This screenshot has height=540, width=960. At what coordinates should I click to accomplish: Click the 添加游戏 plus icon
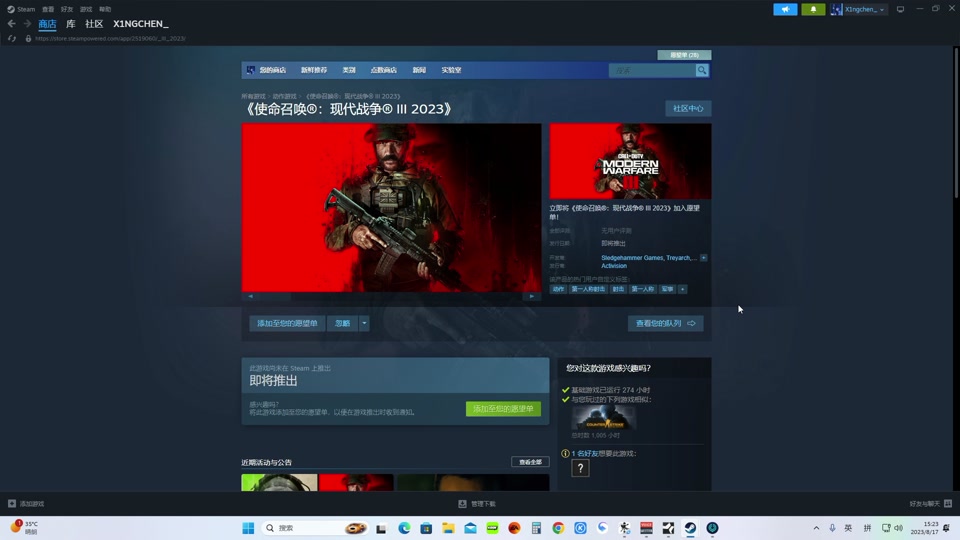pos(12,503)
